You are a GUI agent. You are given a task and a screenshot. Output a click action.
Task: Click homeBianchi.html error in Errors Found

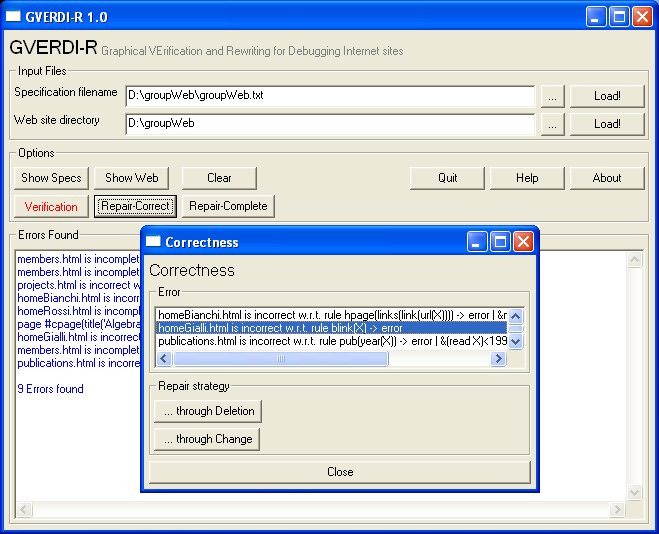pyautogui.click(x=78, y=298)
